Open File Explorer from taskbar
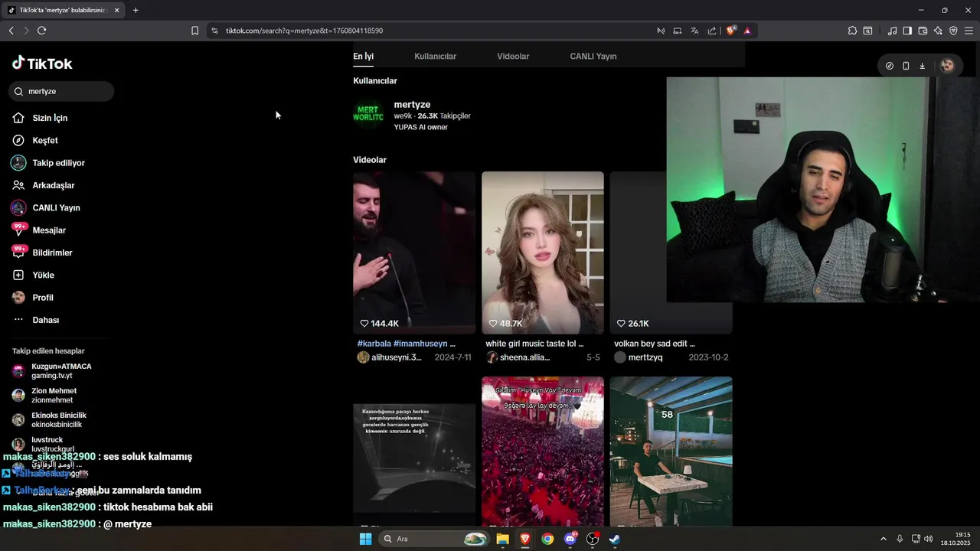Viewport: 980px width, 551px height. 502,539
